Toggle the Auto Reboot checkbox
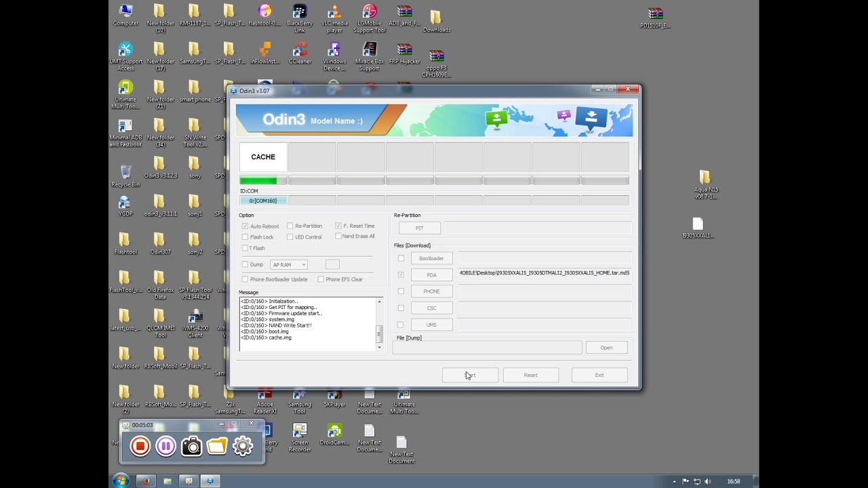Viewport: 868px width, 488px height. click(x=245, y=226)
